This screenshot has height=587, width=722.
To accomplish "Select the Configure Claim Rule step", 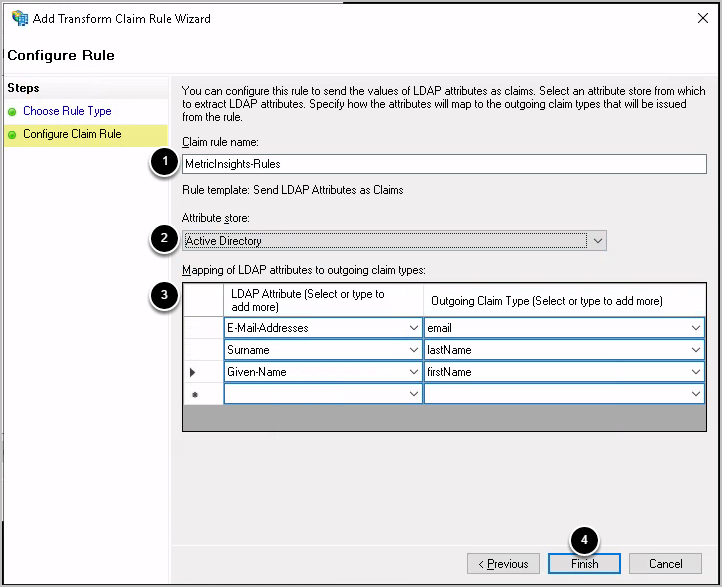I will 72,134.
